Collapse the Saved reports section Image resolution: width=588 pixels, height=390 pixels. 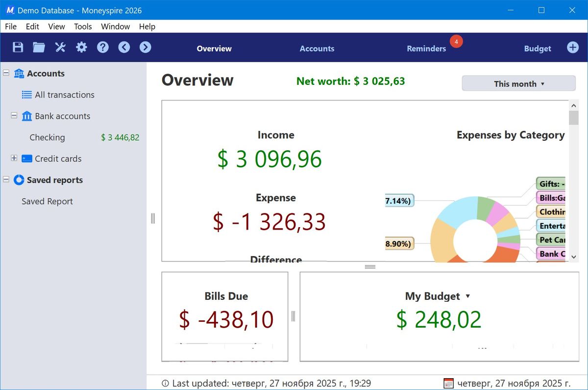coord(6,180)
